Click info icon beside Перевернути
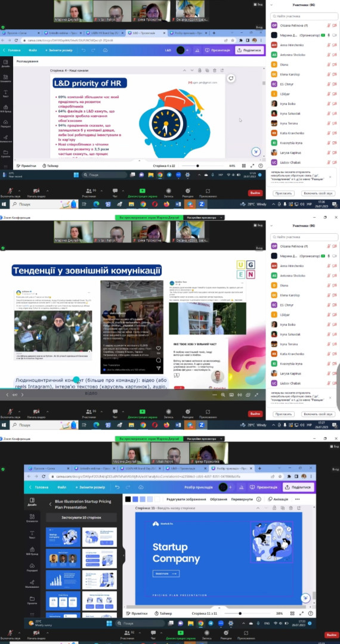 (x=259, y=499)
